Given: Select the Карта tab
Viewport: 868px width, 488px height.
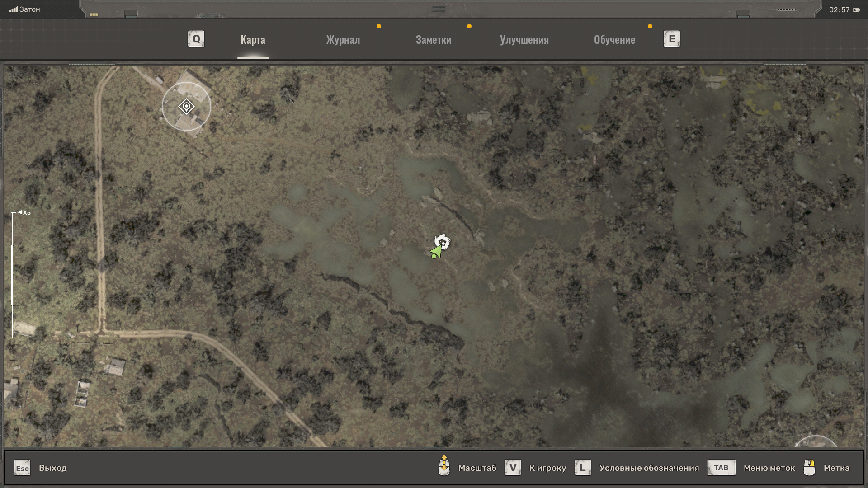Looking at the screenshot, I should (x=253, y=40).
